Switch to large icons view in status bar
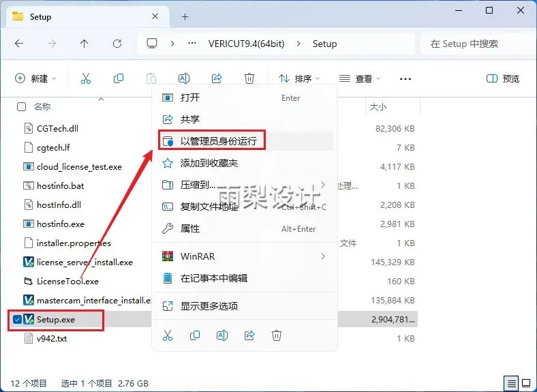The height and width of the screenshot is (392, 537). pyautogui.click(x=526, y=383)
